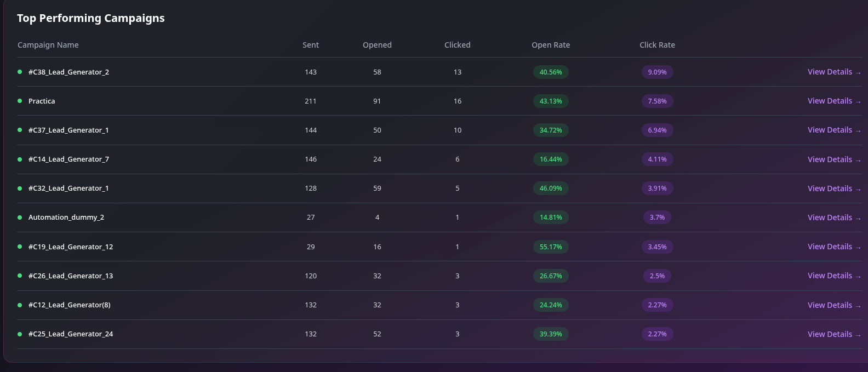Open View Details for #C38_Lead_Generator_2
Image resolution: width=868 pixels, height=372 pixels.
click(833, 72)
